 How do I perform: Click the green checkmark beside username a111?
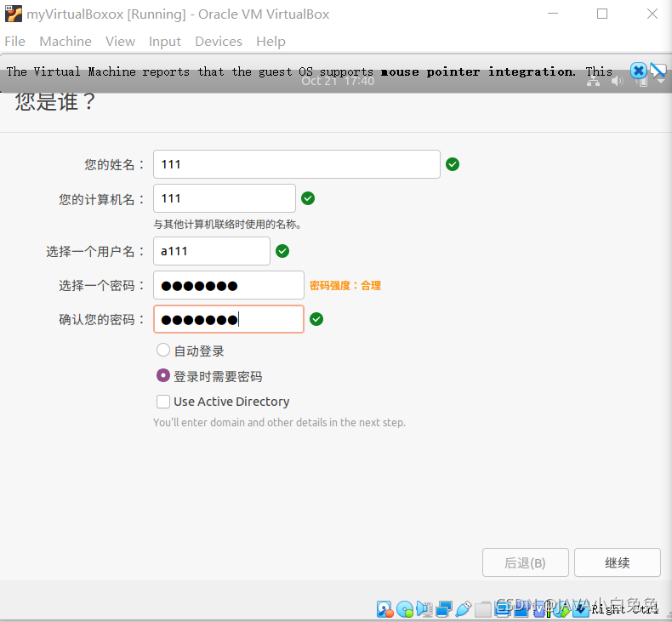pos(282,251)
